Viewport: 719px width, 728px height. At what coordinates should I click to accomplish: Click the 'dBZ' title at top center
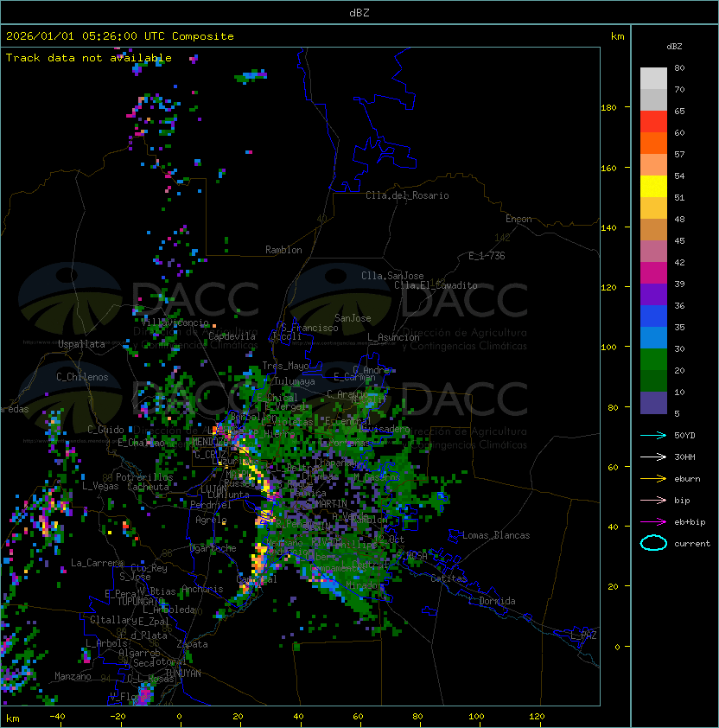[x=359, y=12]
